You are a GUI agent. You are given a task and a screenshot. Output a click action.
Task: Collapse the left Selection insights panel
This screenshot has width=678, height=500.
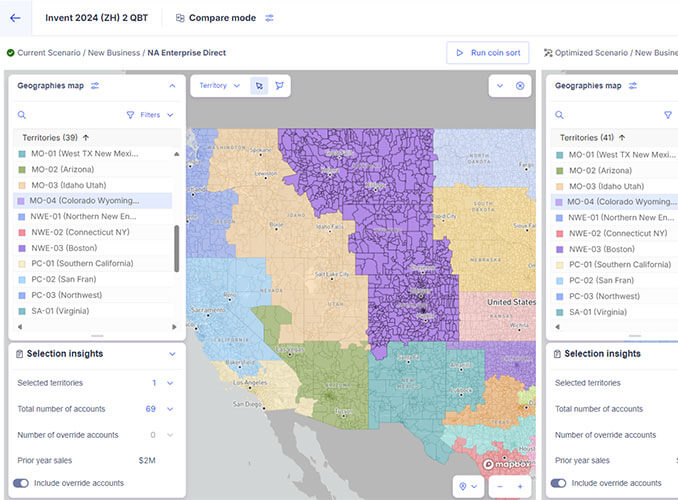click(x=172, y=354)
